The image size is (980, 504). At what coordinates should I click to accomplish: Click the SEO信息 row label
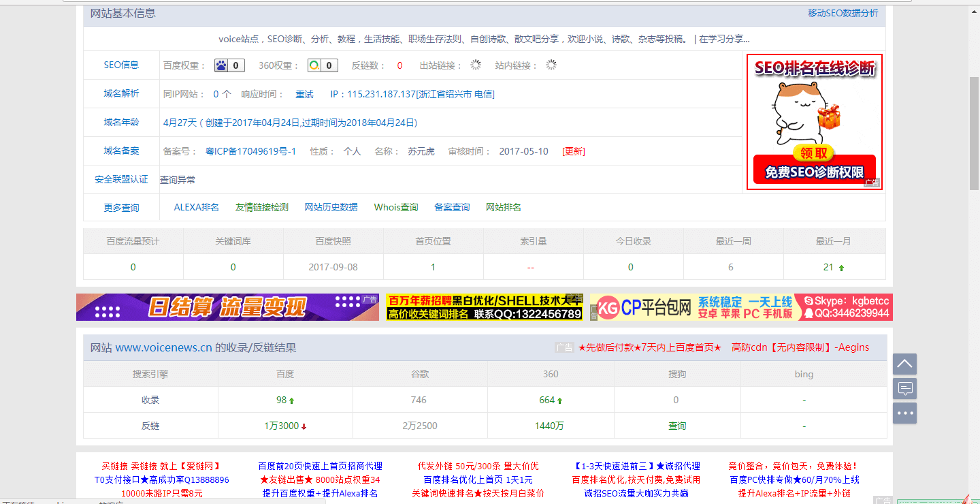click(x=121, y=65)
